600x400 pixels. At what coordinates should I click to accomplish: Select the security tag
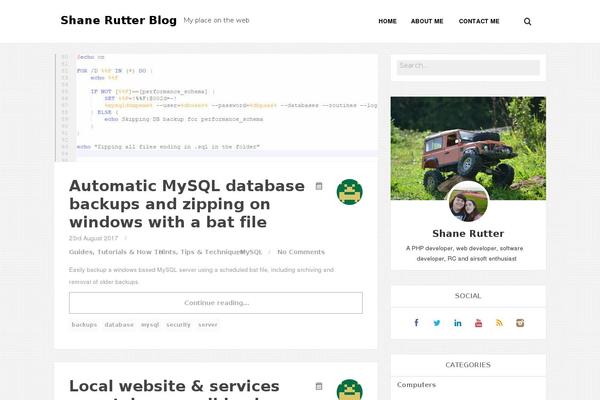(178, 325)
